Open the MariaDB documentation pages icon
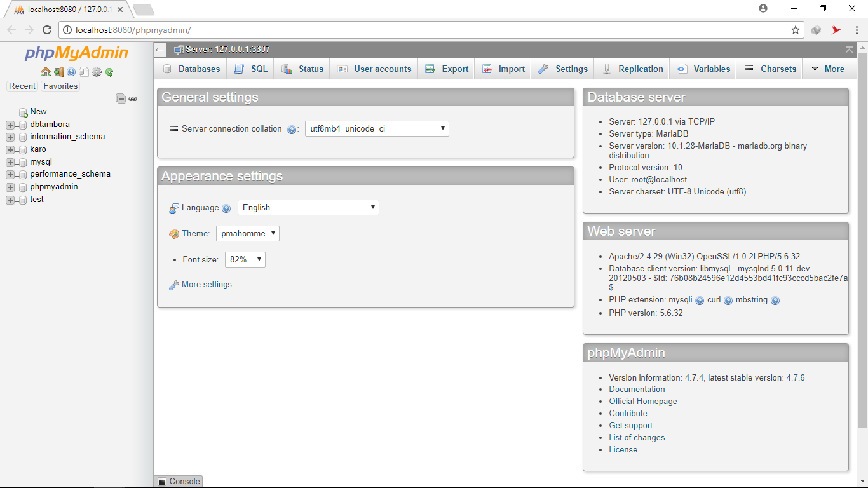The image size is (868, 488). [83, 72]
